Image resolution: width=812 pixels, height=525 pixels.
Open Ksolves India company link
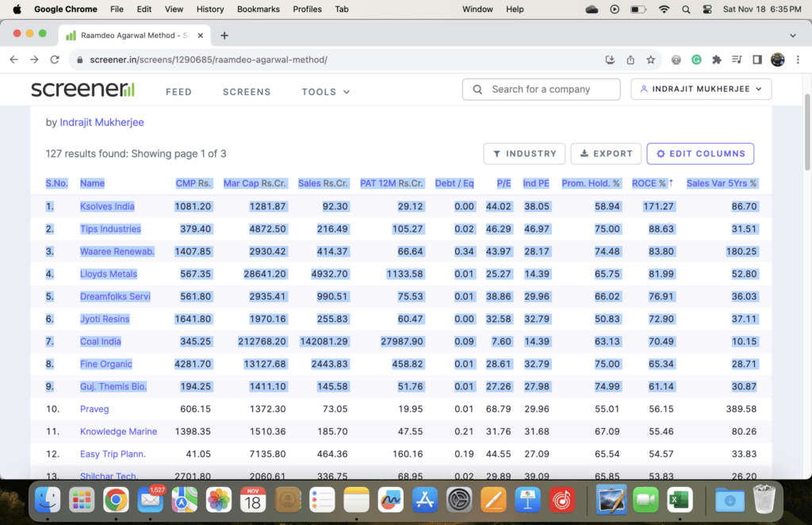[107, 206]
